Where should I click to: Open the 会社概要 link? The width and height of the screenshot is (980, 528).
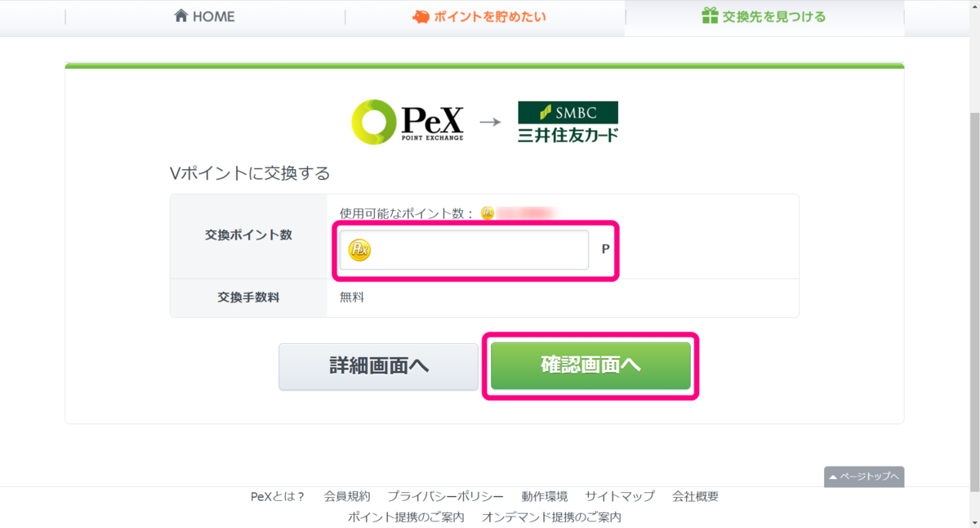coord(696,496)
